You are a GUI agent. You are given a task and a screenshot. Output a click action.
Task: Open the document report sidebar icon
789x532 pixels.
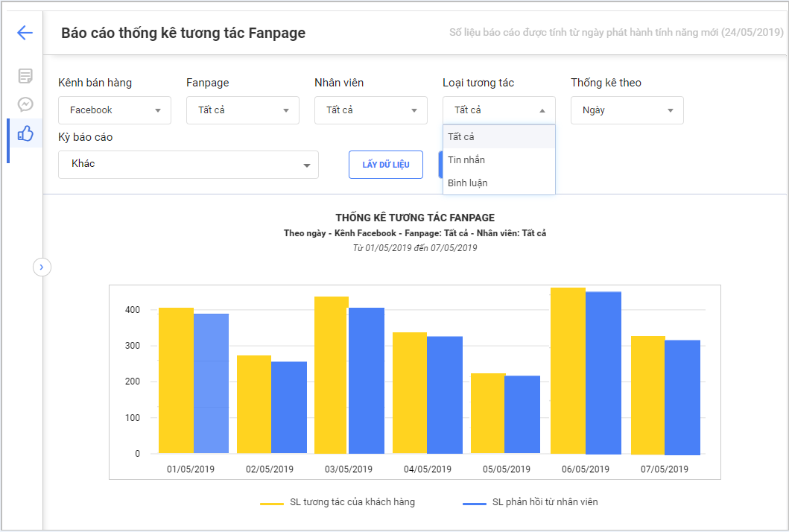pos(25,76)
